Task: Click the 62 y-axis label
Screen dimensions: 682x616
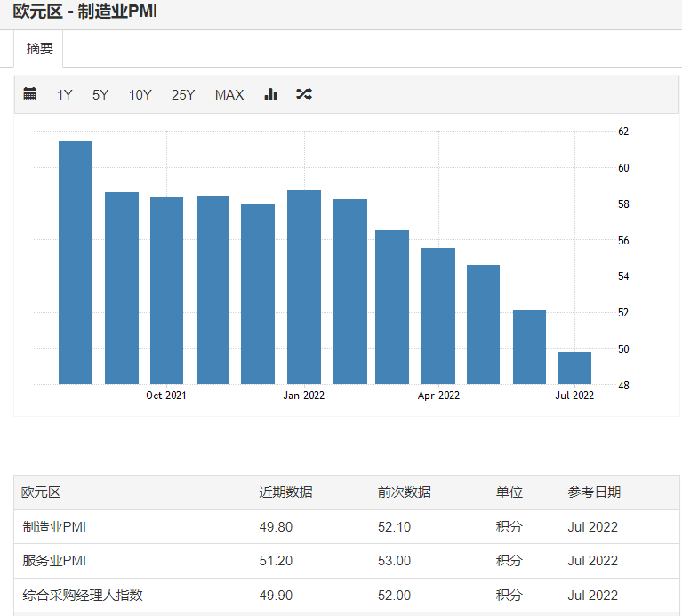Action: pyautogui.click(x=623, y=132)
